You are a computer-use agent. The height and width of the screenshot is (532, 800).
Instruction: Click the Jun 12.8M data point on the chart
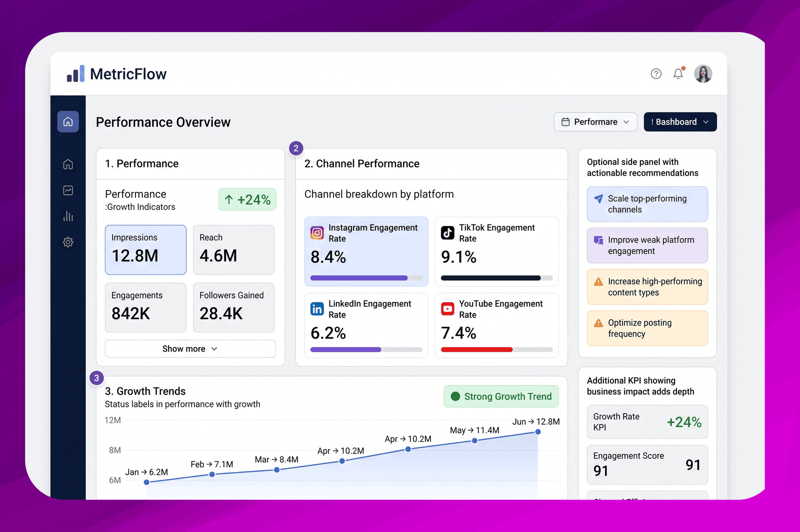[538, 432]
